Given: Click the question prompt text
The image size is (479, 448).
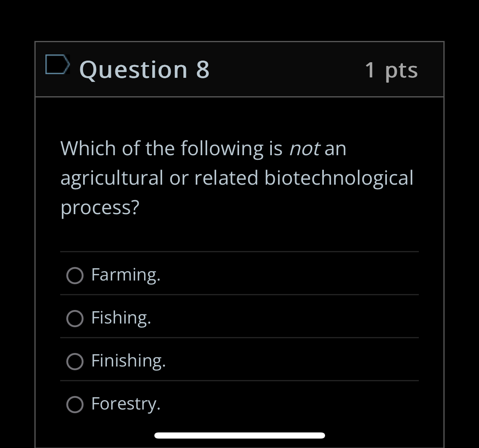Looking at the screenshot, I should 237,177.
